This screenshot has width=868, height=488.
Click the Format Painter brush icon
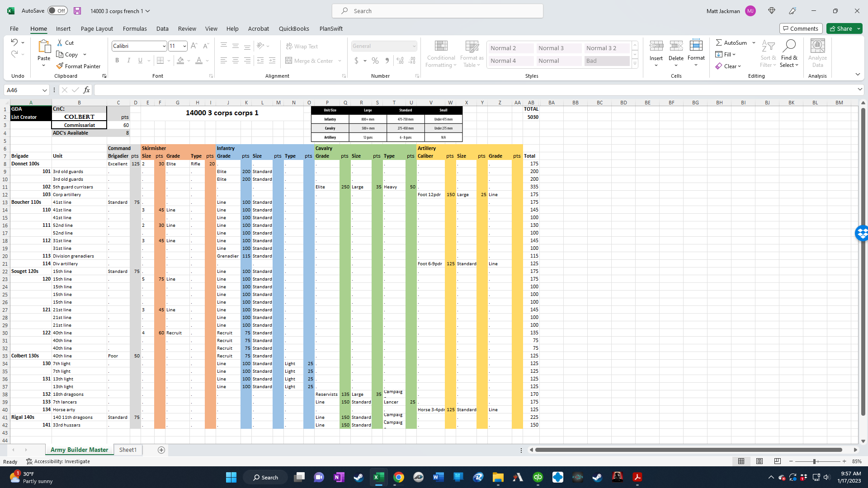(x=60, y=66)
